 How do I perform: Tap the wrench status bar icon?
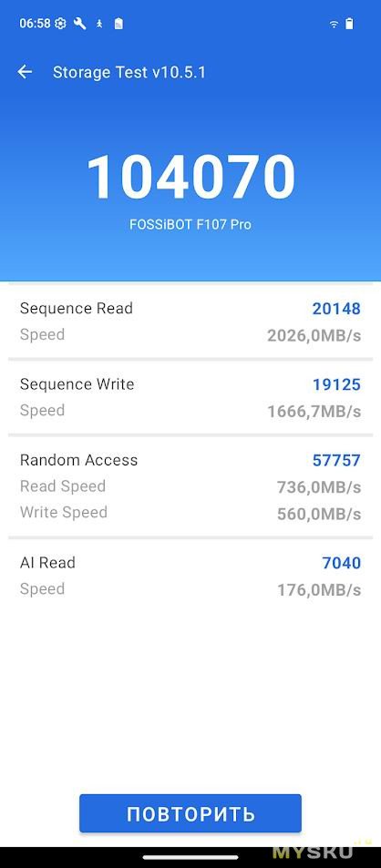pos(80,24)
